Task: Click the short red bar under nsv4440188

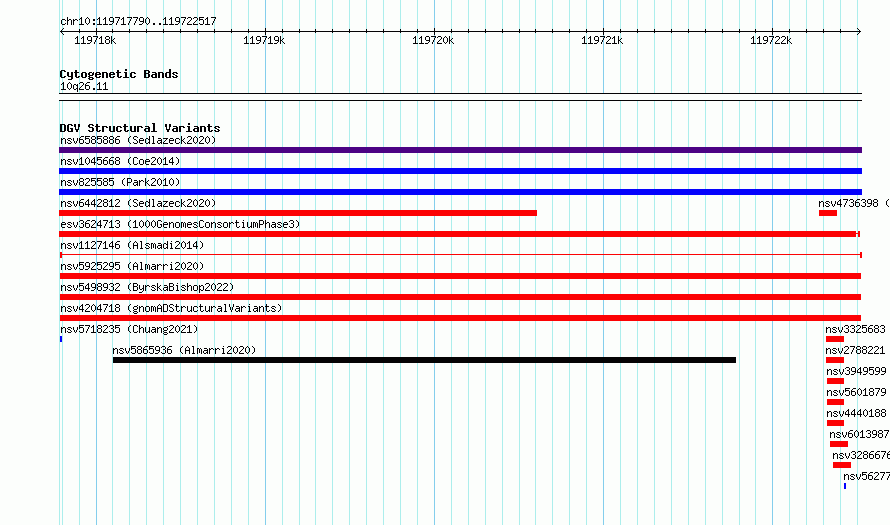Action: (836, 423)
